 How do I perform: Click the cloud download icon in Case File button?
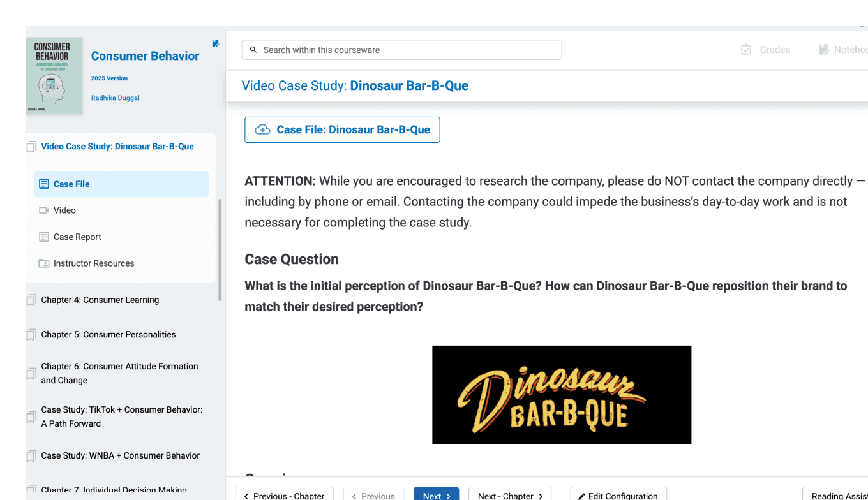click(x=262, y=129)
